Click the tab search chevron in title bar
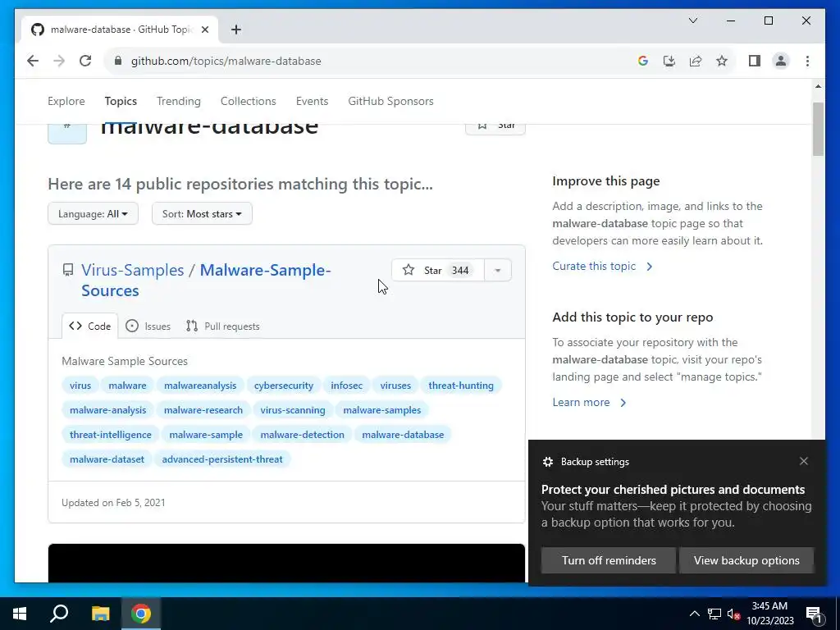Image resolution: width=840 pixels, height=630 pixels. [692, 21]
